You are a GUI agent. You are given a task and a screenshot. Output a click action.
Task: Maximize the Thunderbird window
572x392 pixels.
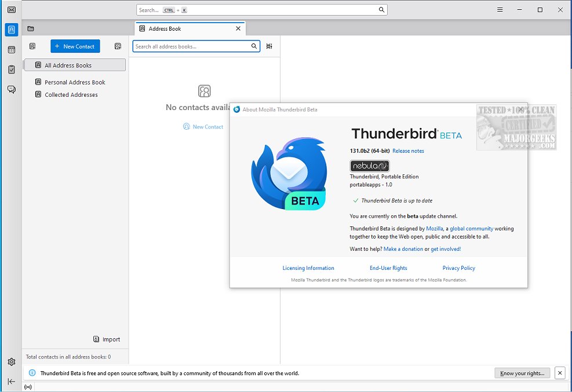[540, 10]
